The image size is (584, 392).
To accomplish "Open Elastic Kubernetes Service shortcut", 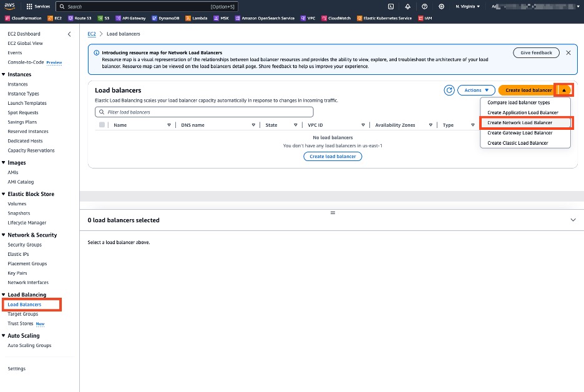I will pos(384,18).
